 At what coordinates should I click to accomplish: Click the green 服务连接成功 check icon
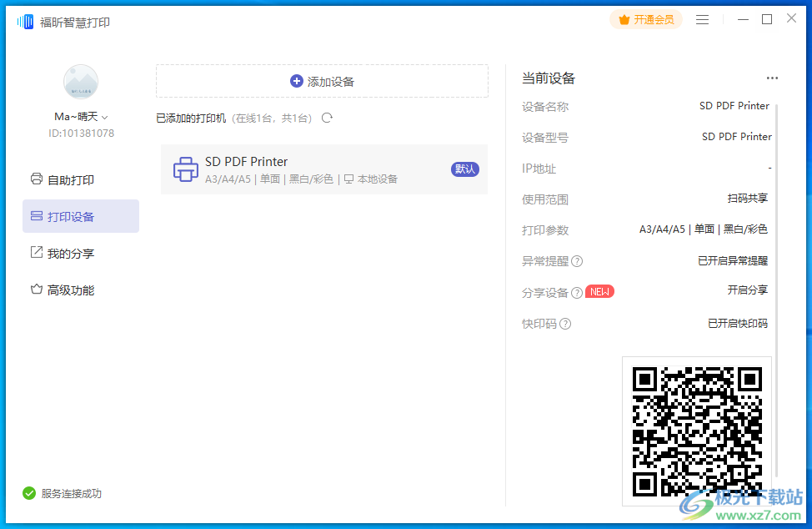[29, 493]
